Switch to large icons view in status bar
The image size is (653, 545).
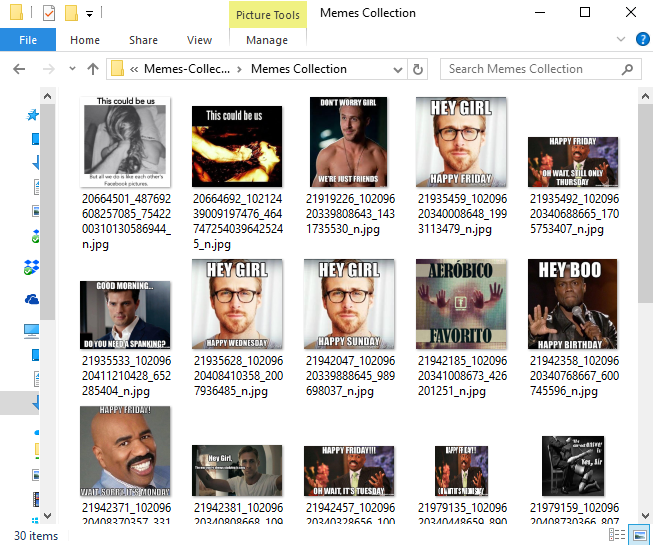tap(639, 534)
